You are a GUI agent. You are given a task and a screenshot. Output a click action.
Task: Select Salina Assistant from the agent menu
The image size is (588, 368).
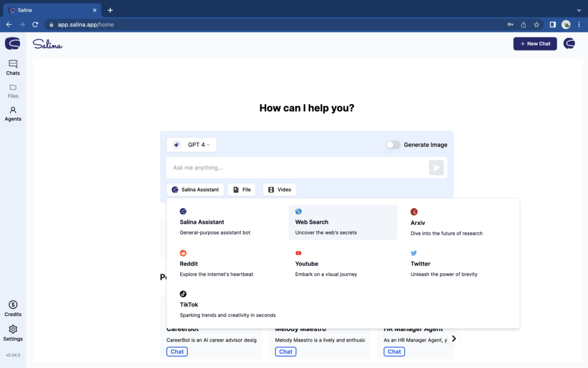pyautogui.click(x=227, y=222)
